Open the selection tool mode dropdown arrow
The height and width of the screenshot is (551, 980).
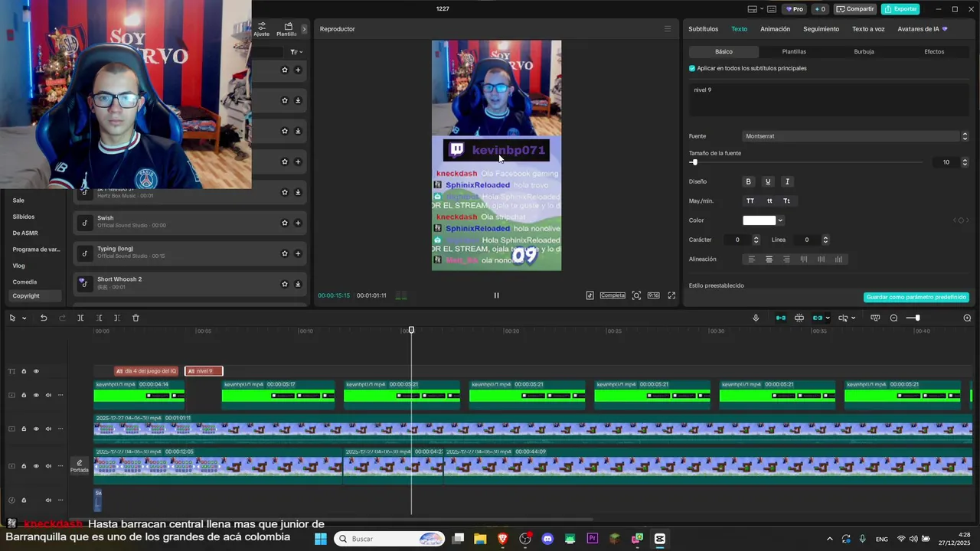coord(24,318)
